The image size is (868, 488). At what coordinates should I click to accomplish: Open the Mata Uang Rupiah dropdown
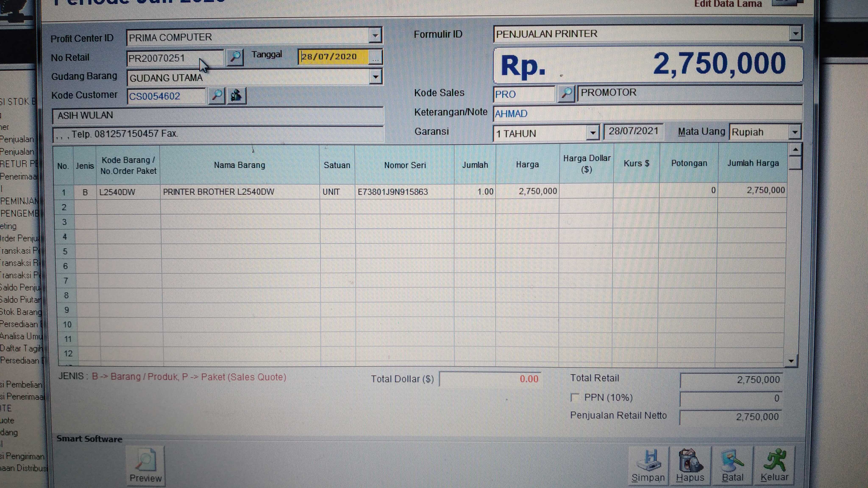[x=794, y=132]
